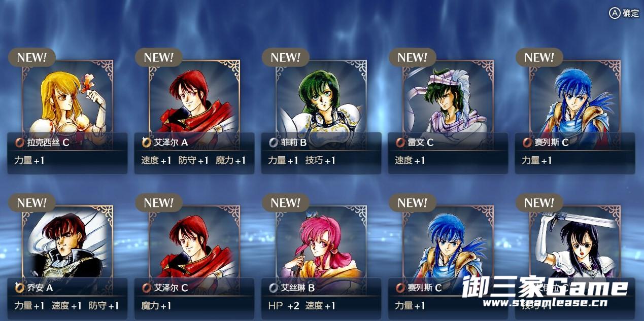Image resolution: width=644 pixels, height=321 pixels.
Task: Click the 速度+1 防守+1 魔力+1 stat line
Action: (193, 161)
